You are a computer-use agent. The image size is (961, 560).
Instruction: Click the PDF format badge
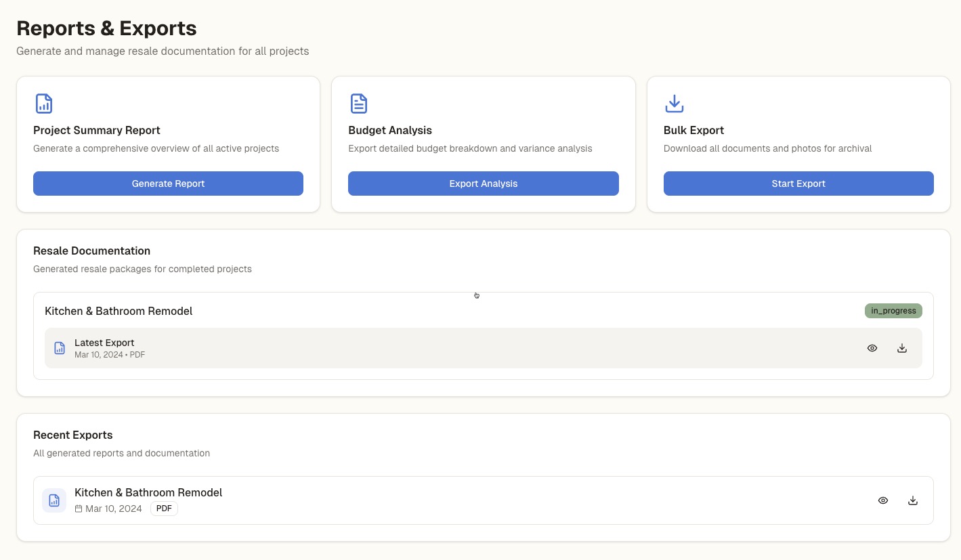tap(164, 508)
